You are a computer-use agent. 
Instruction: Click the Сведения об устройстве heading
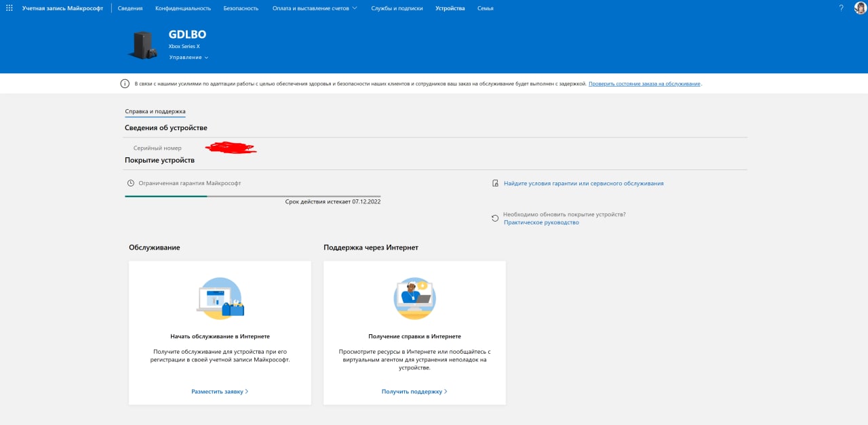coord(166,127)
